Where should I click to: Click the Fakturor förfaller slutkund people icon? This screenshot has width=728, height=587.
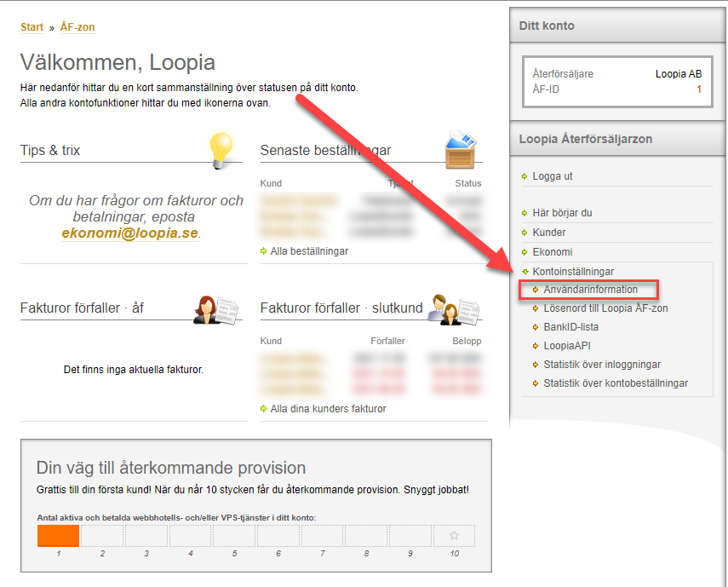click(454, 309)
